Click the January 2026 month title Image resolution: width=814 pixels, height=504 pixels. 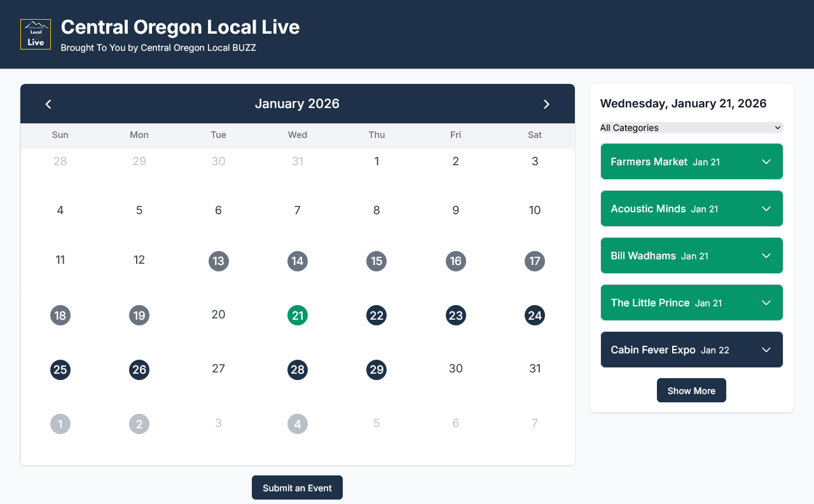click(x=297, y=104)
